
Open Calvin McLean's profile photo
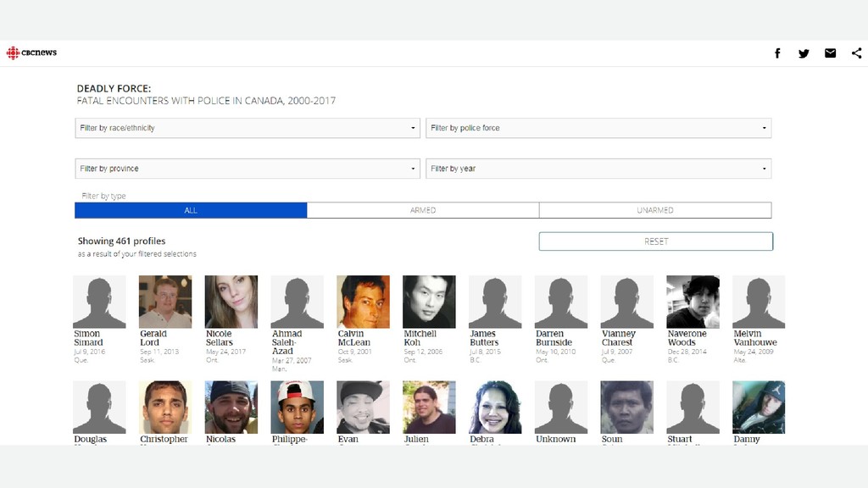point(363,302)
